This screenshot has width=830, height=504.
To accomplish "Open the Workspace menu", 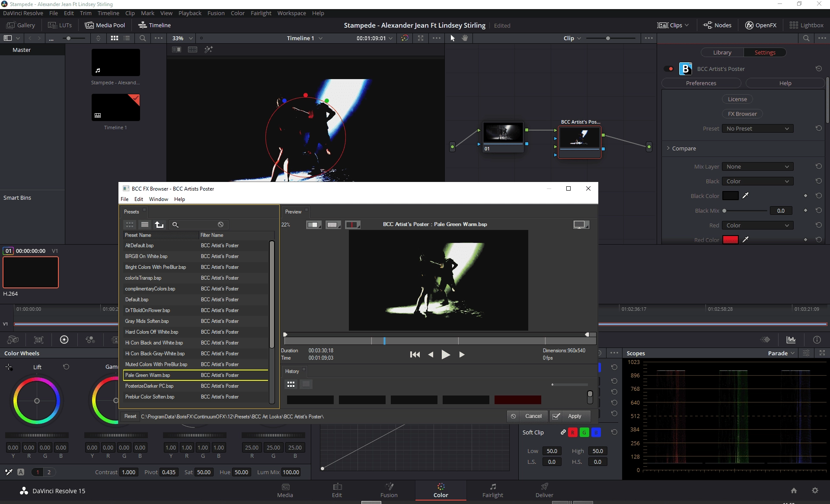I will (x=291, y=13).
